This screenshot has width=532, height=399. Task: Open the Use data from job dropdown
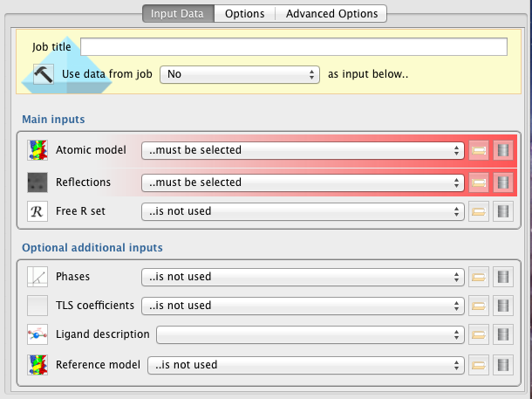pyautogui.click(x=240, y=74)
